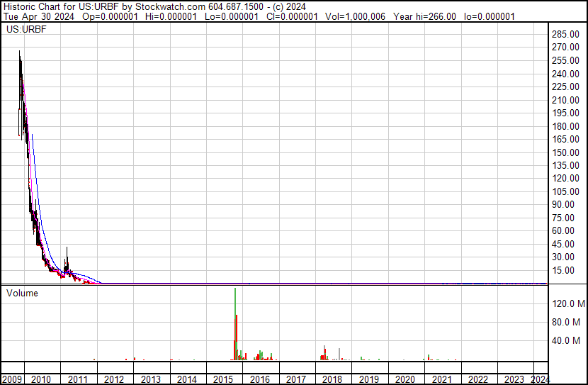
Task: Click the 105.00 price axis value
Action: pos(565,191)
